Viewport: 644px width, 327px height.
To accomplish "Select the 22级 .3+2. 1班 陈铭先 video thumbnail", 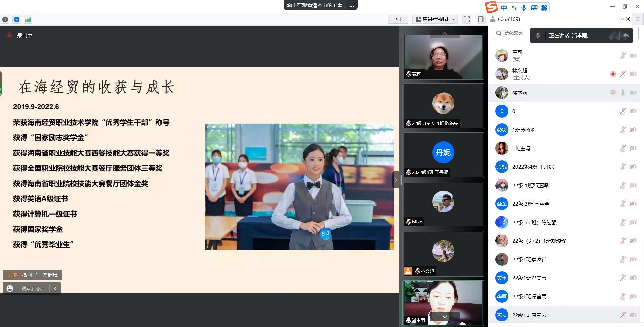I will [x=443, y=106].
